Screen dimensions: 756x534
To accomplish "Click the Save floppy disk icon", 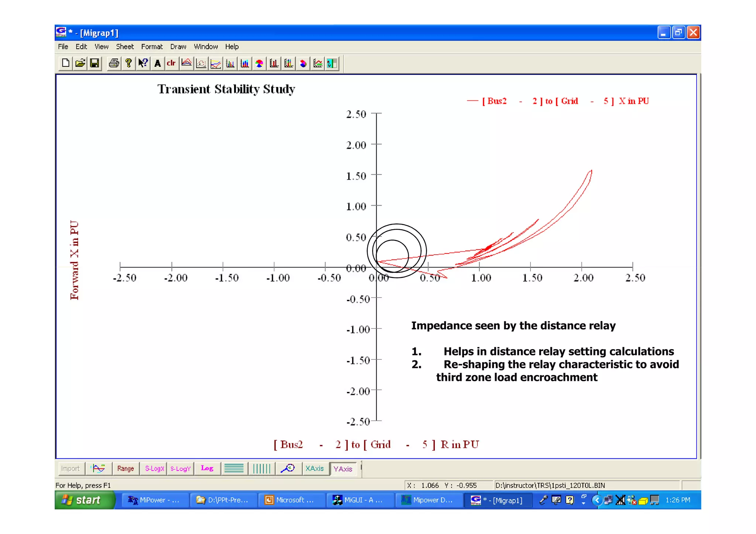I will (94, 63).
